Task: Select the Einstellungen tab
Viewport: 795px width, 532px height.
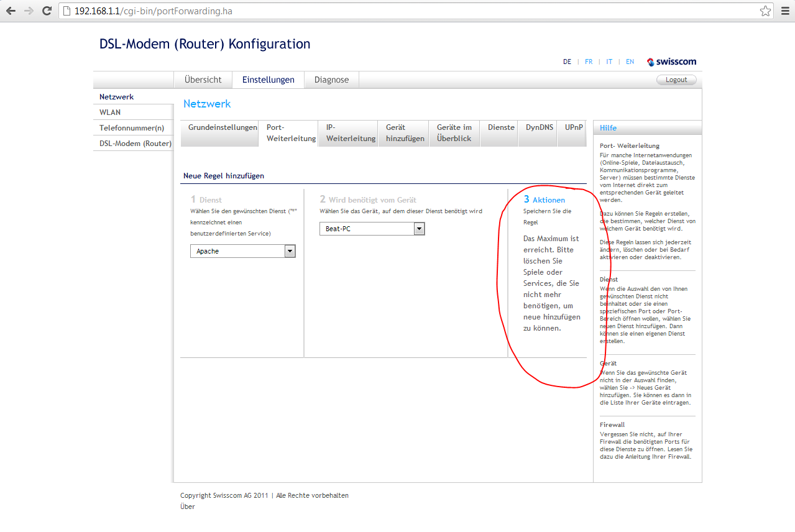Action: 268,80
